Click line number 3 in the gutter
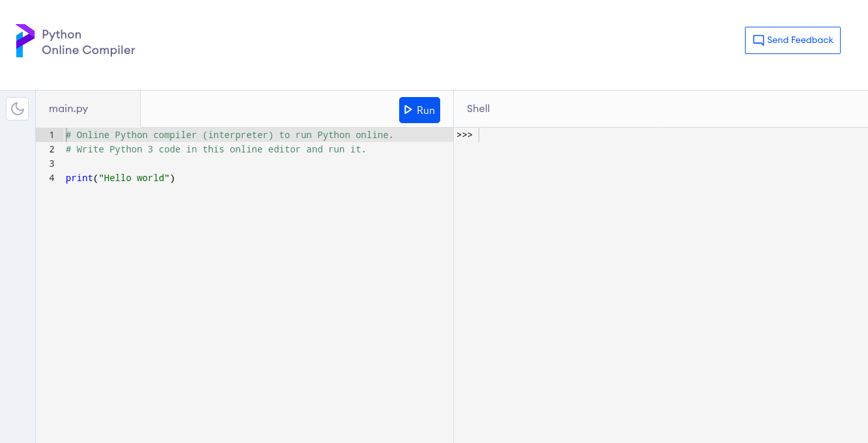Screen dimensions: 868x443 [51, 164]
